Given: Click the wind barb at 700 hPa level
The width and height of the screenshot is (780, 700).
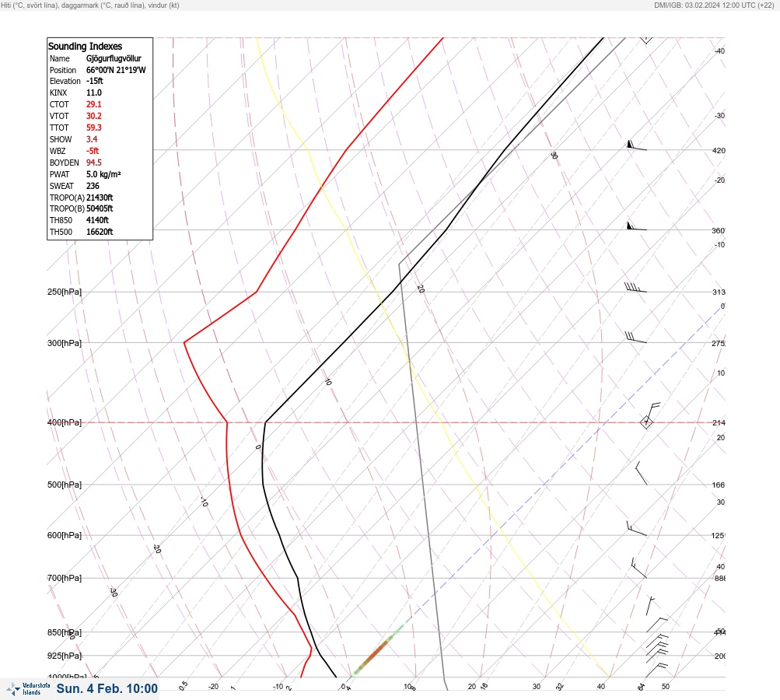Looking at the screenshot, I should coord(638,568).
